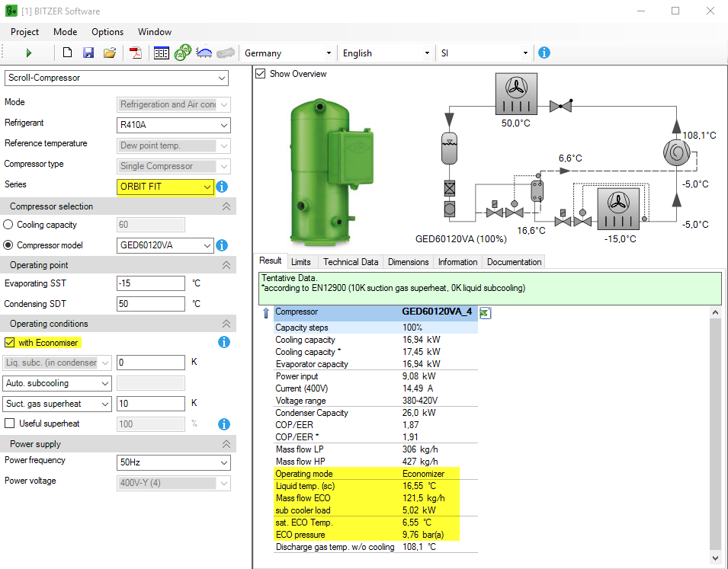Viewport: 728px width, 569px height.
Task: Export results to PDF
Action: tap(136, 53)
